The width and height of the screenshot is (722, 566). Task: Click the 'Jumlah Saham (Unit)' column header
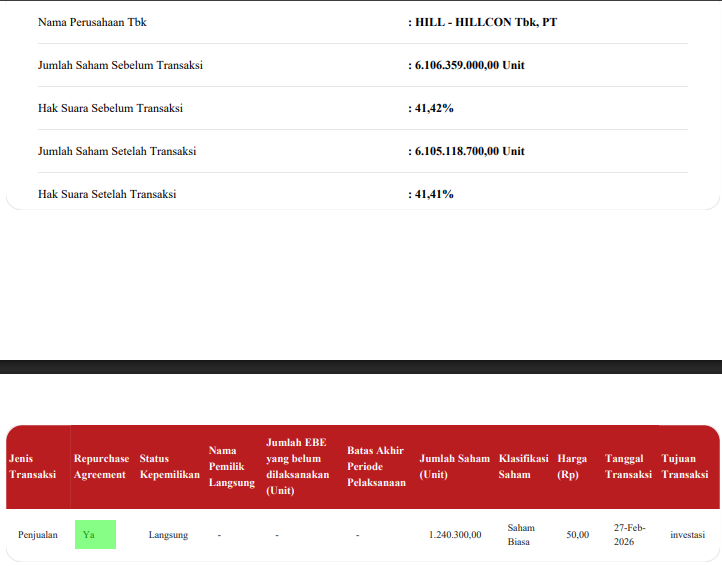click(x=454, y=467)
